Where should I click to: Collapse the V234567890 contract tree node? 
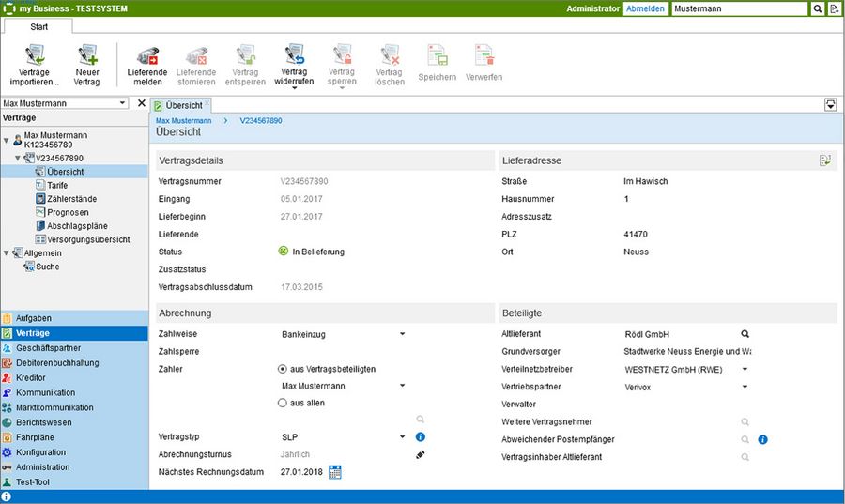[18, 159]
